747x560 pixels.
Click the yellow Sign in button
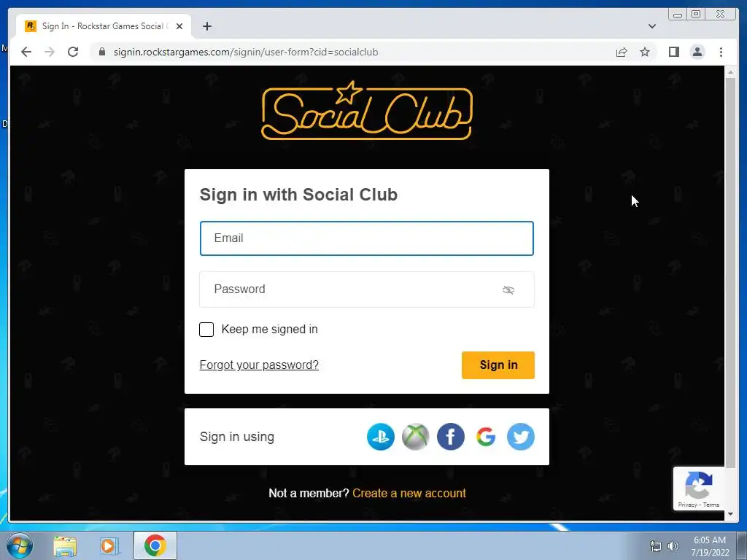(x=498, y=365)
